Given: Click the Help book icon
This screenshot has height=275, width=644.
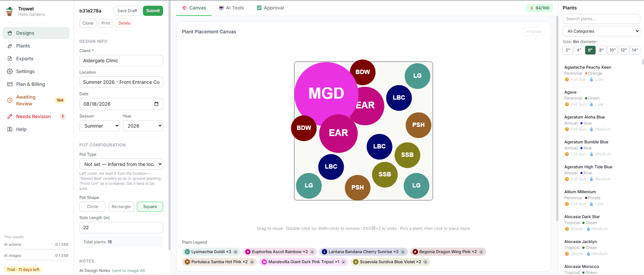Looking at the screenshot, I should tap(10, 129).
